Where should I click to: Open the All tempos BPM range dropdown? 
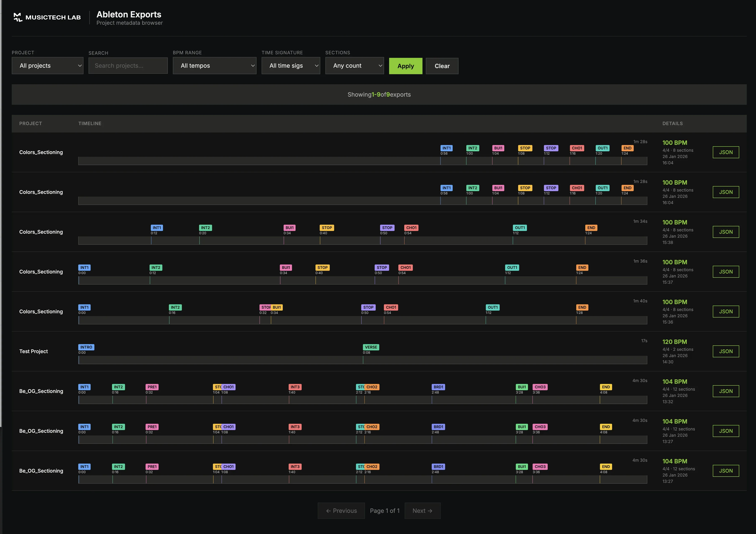[x=214, y=65]
